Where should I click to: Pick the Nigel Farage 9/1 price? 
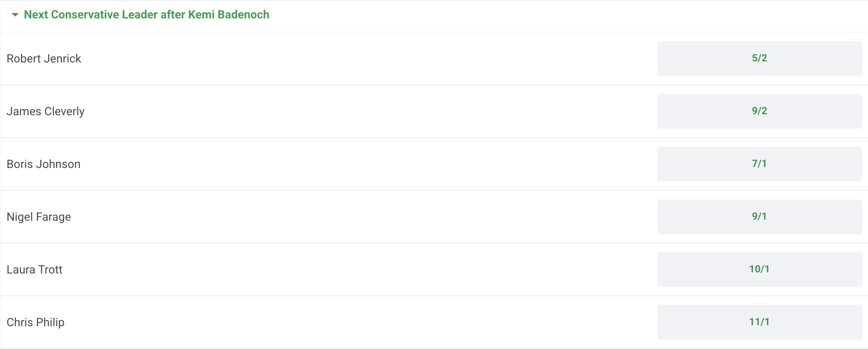pyautogui.click(x=759, y=217)
